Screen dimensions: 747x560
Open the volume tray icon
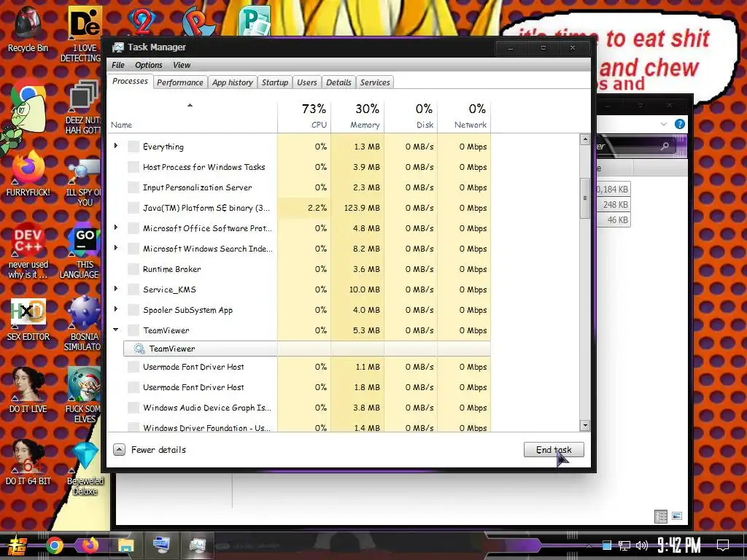point(642,545)
